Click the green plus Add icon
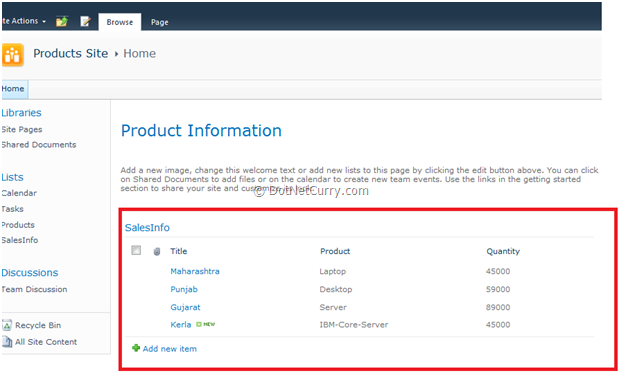628x382 pixels. point(136,348)
